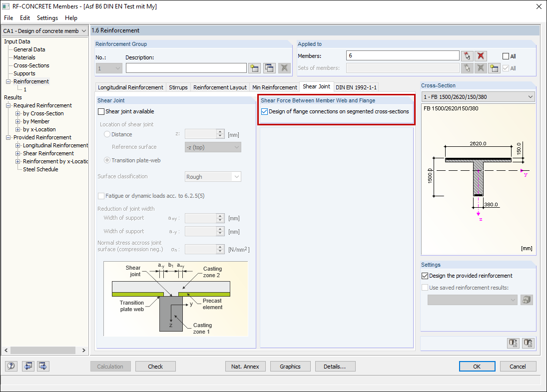Switch to Reinforcement Layout tab
Screen dimensions: 547x392
(x=220, y=87)
